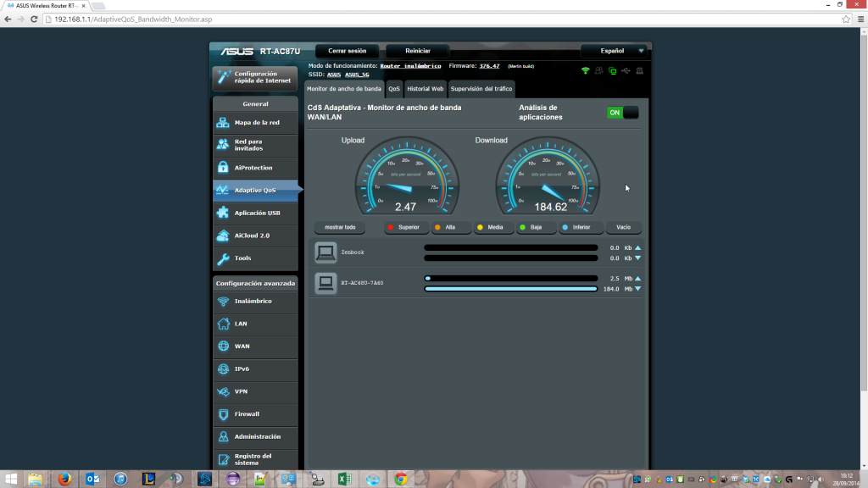Click the mostrar todo button

[x=340, y=227]
